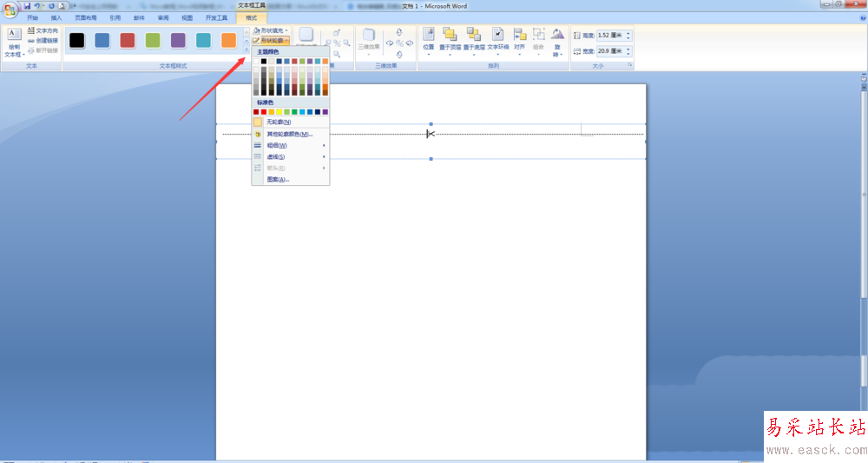Pick orange from theme colors top row
Image resolution: width=868 pixels, height=463 pixels.
pyautogui.click(x=325, y=61)
